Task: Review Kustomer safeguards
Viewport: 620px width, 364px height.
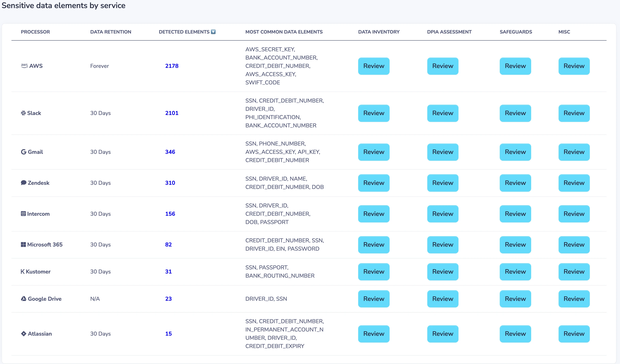Action: [x=515, y=272]
